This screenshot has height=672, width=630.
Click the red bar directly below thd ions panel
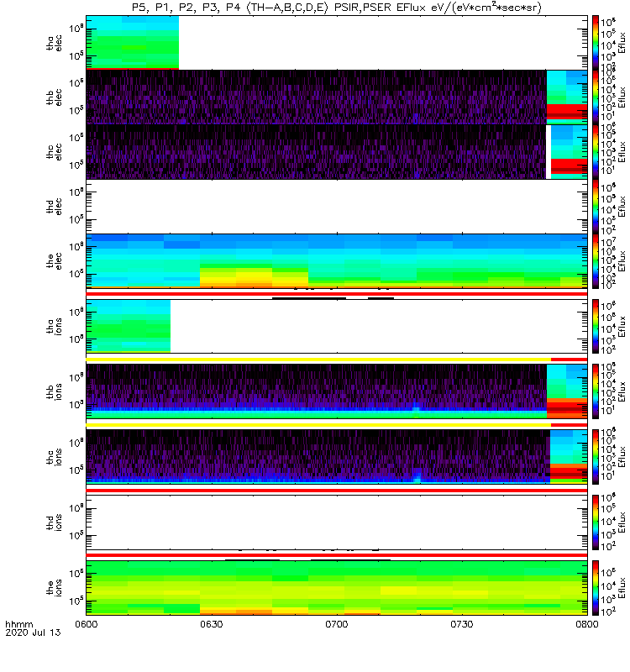tap(337, 555)
